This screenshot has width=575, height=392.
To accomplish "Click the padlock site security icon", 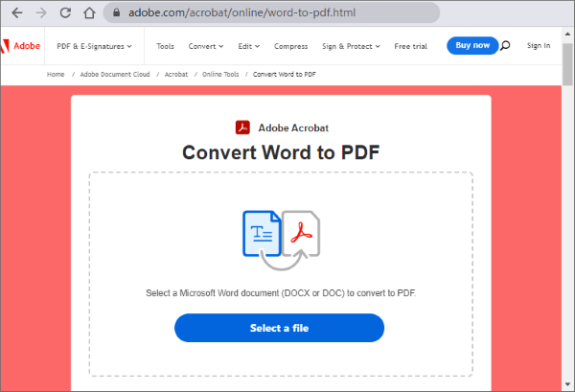I will pyautogui.click(x=115, y=13).
